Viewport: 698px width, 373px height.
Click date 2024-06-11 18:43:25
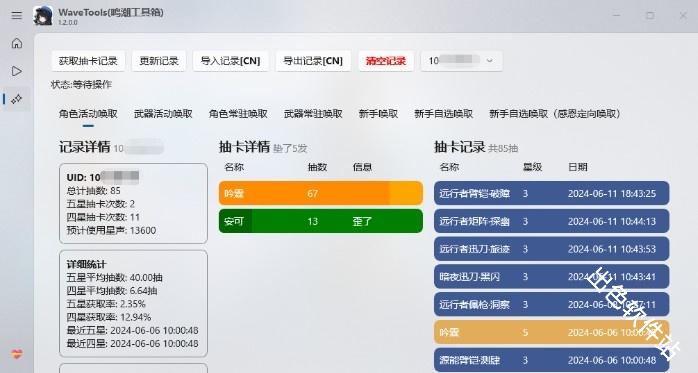coord(612,194)
